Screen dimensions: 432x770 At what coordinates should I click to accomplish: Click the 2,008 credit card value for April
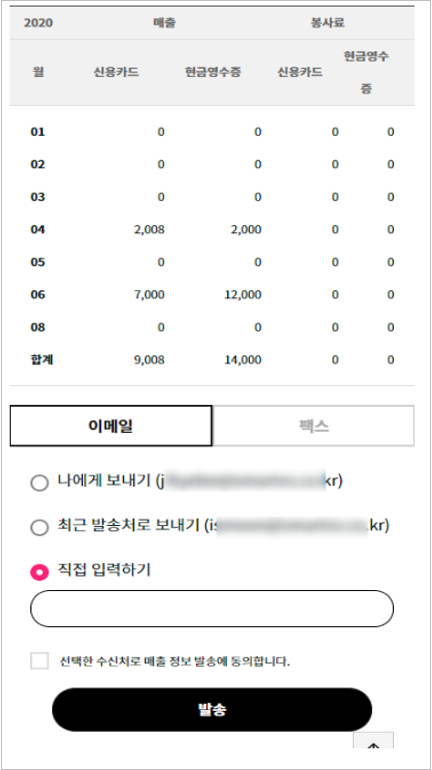click(149, 229)
